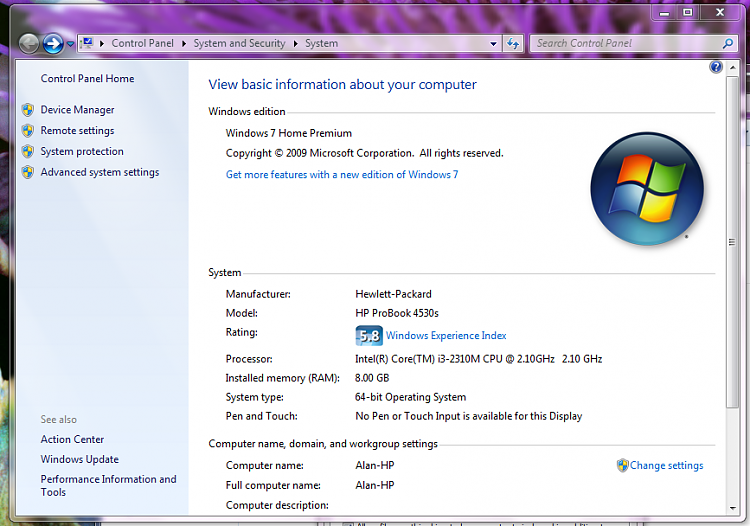
Task: Maximize the System window
Action: (688, 12)
